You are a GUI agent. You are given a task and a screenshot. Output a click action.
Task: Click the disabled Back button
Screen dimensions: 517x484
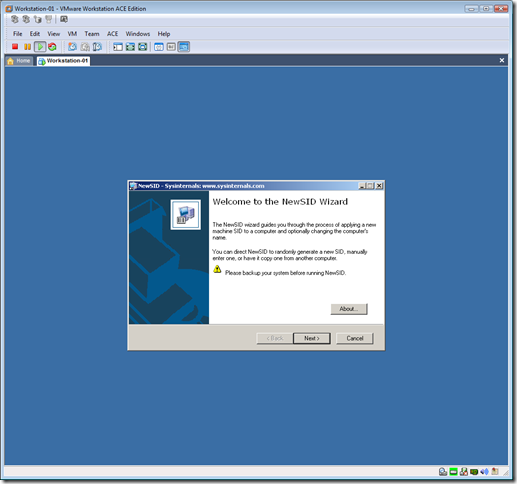275,338
